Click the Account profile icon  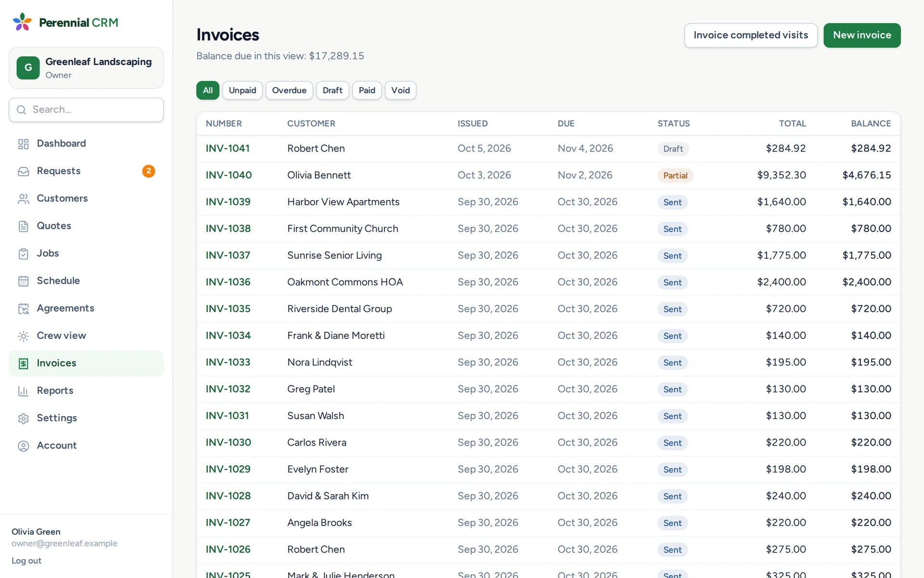tap(23, 446)
